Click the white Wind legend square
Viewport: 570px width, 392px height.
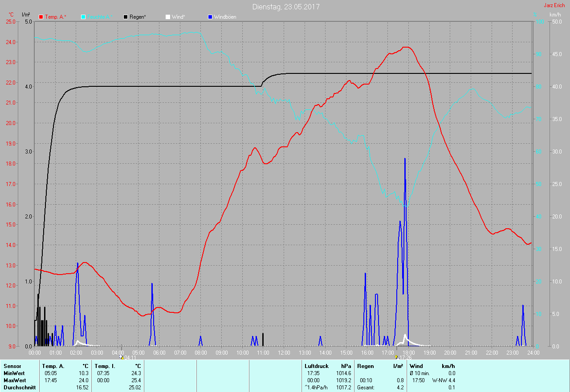(167, 17)
